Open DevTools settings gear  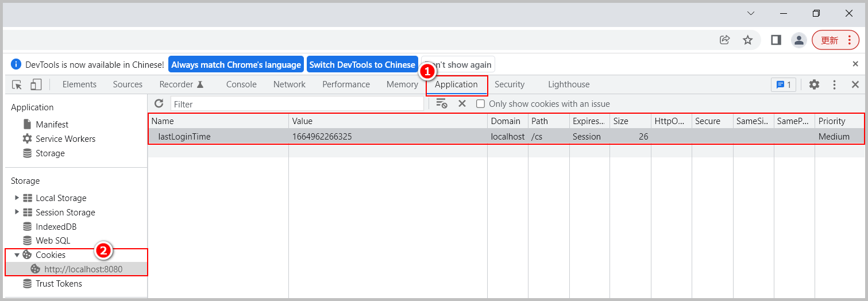point(814,84)
